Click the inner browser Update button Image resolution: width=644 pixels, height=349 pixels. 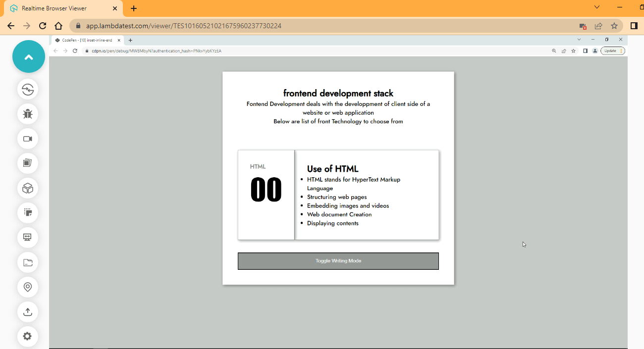click(x=612, y=50)
